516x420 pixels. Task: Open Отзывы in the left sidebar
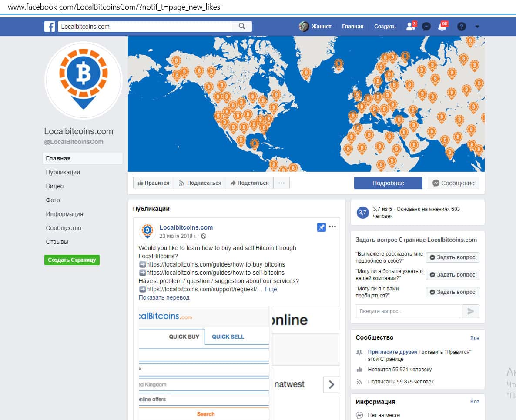tap(57, 242)
